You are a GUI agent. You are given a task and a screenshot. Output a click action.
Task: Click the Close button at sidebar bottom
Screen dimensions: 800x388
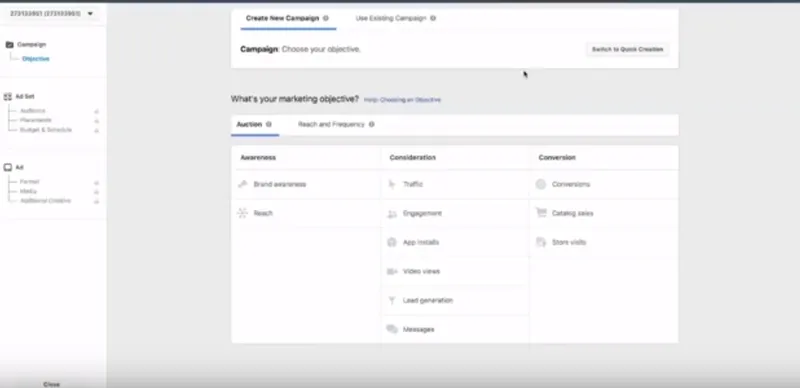click(x=52, y=384)
